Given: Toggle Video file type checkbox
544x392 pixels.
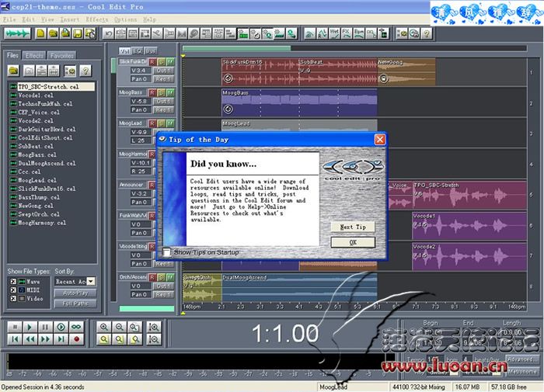Looking at the screenshot, I should [13, 298].
